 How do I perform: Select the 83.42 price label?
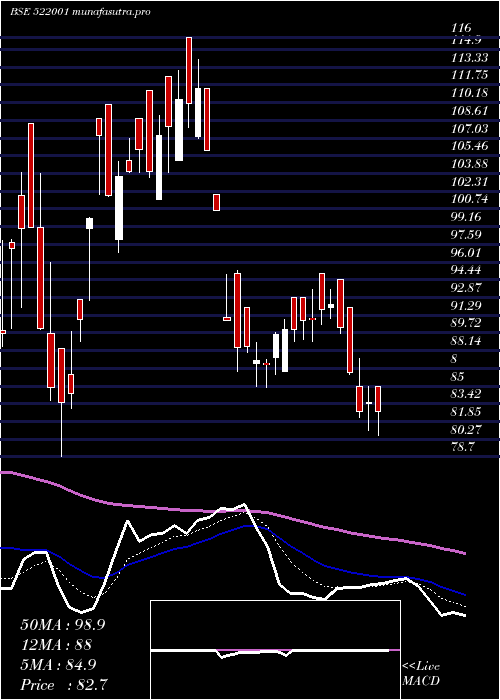coord(467,394)
